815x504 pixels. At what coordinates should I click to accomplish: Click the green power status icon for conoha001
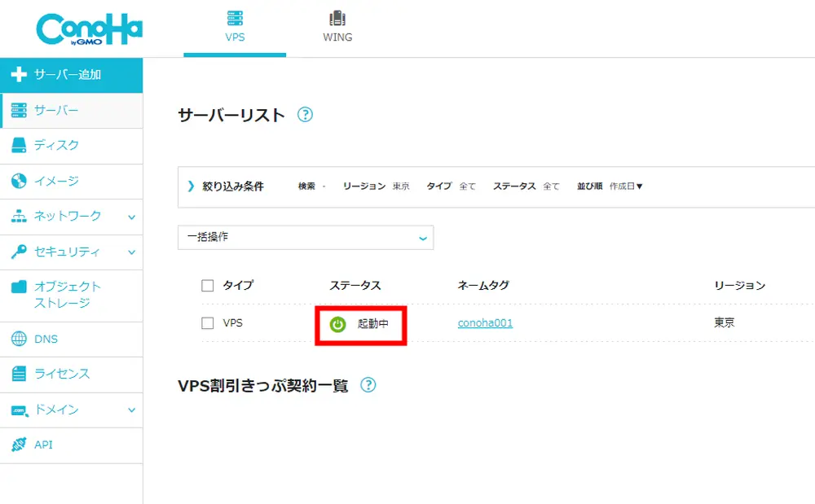[337, 322]
